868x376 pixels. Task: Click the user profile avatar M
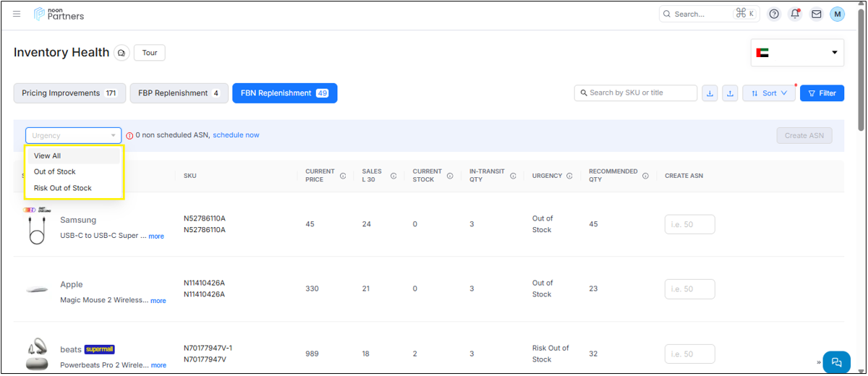[837, 14]
